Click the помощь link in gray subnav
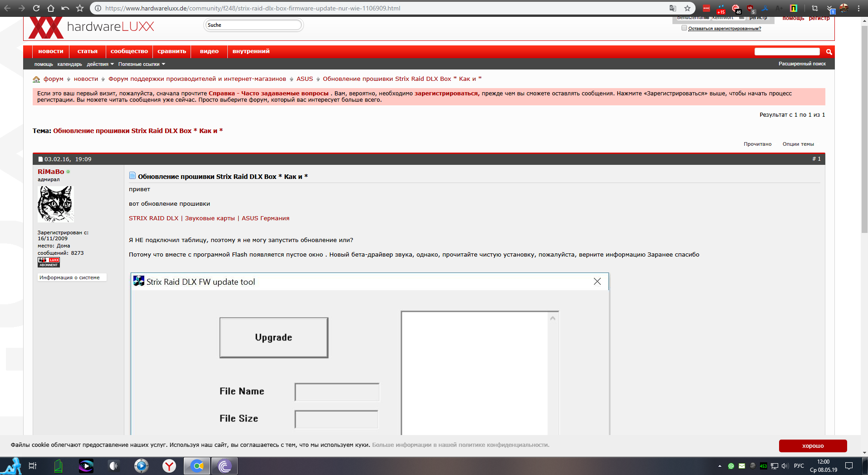The width and height of the screenshot is (868, 475). 44,64
